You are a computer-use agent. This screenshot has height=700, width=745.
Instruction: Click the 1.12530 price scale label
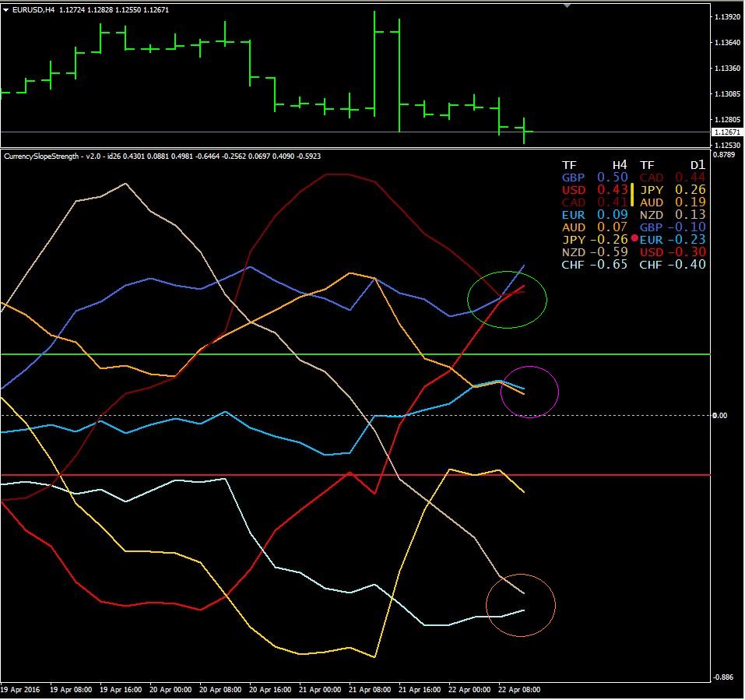click(x=727, y=145)
